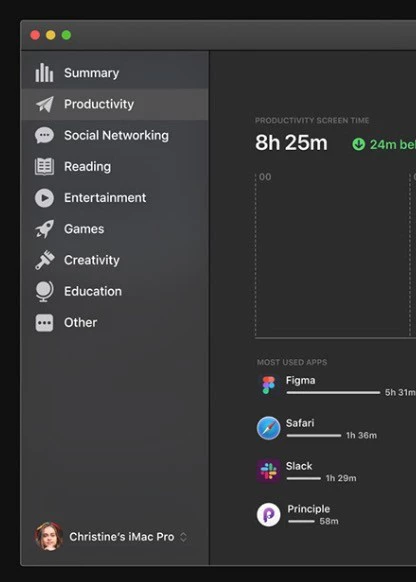416x582 pixels.
Task: Click the 00 hour chart marker
Action: click(265, 177)
